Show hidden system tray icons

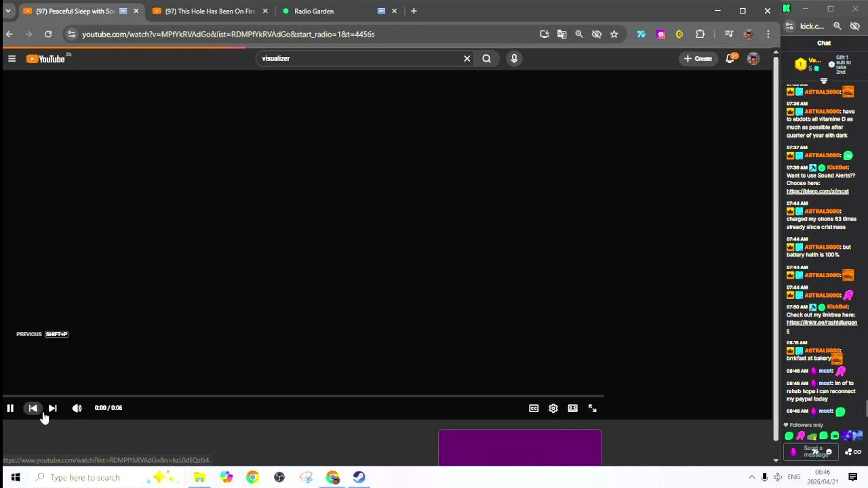tap(751, 477)
